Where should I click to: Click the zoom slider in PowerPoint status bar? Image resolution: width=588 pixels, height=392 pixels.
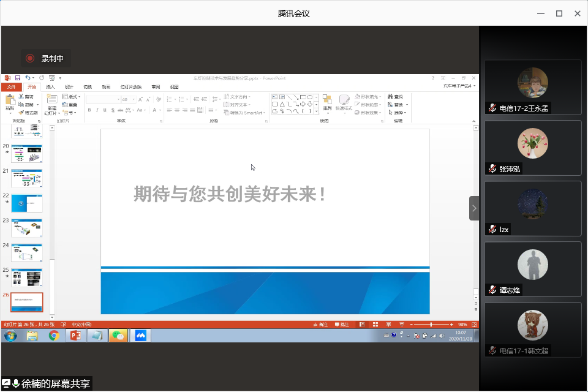[x=431, y=324]
